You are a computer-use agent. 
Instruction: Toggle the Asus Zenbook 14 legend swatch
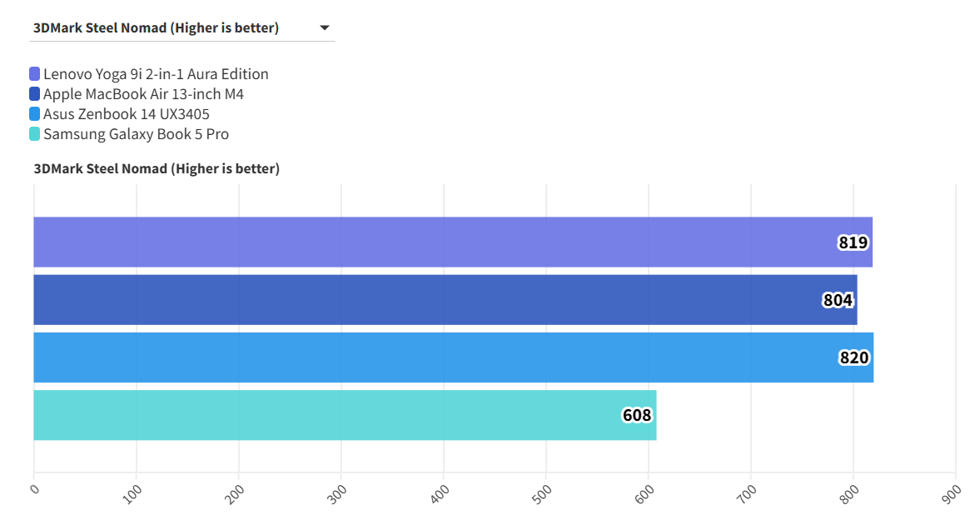tap(34, 114)
